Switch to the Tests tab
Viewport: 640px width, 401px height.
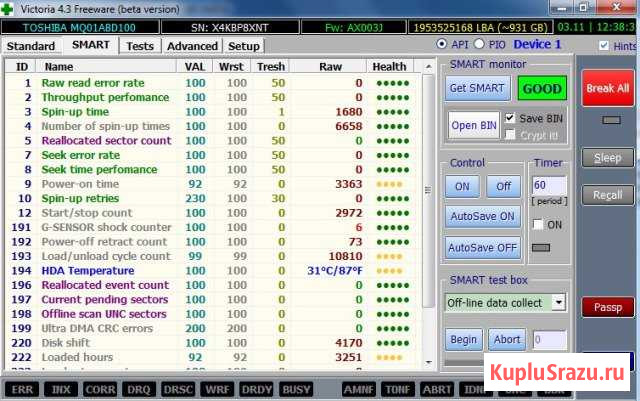click(x=140, y=46)
